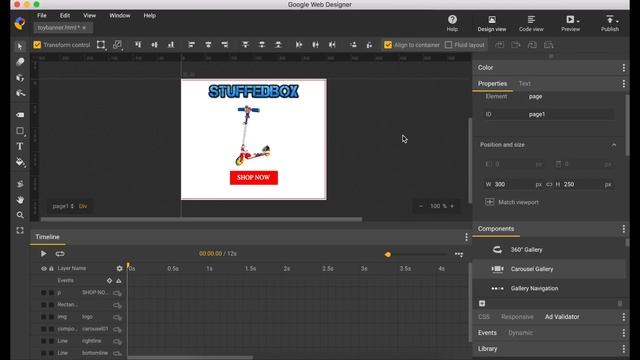Toggle the W/H aspect ratio link icon
This screenshot has width=640, height=360.
[549, 184]
